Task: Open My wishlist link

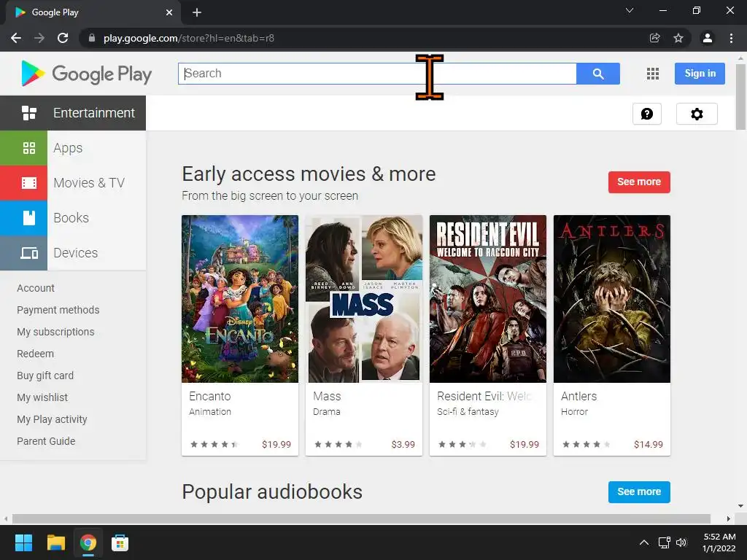Action: click(42, 397)
